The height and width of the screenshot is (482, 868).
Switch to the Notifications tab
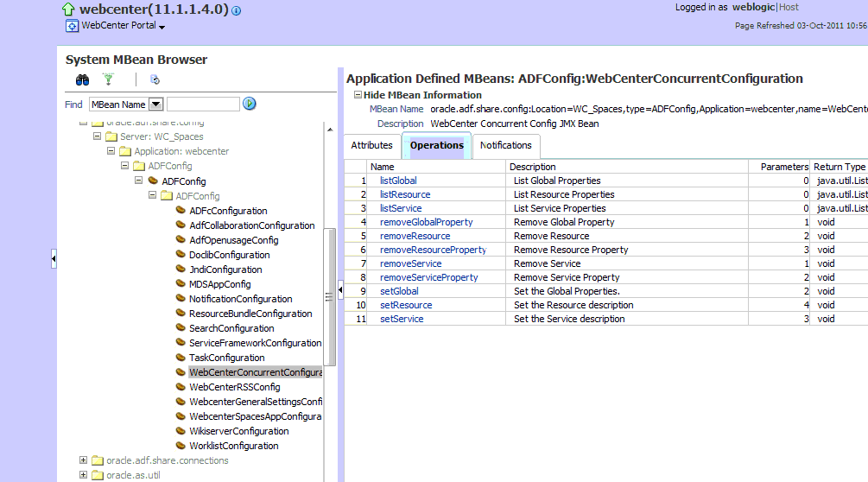[x=506, y=145]
